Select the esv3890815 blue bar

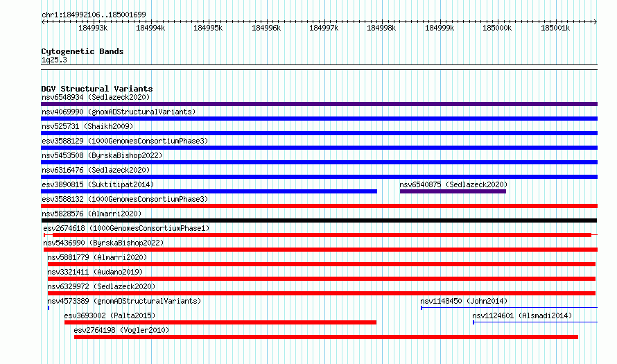[209, 191]
